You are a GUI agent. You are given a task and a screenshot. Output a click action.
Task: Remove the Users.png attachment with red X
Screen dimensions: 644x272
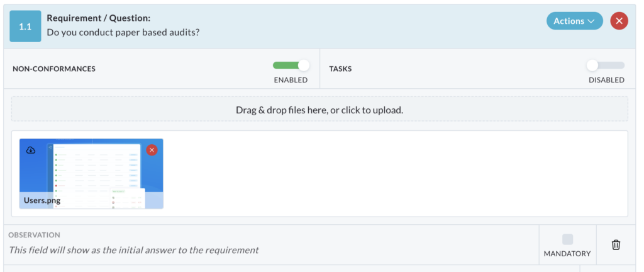pyautogui.click(x=152, y=150)
